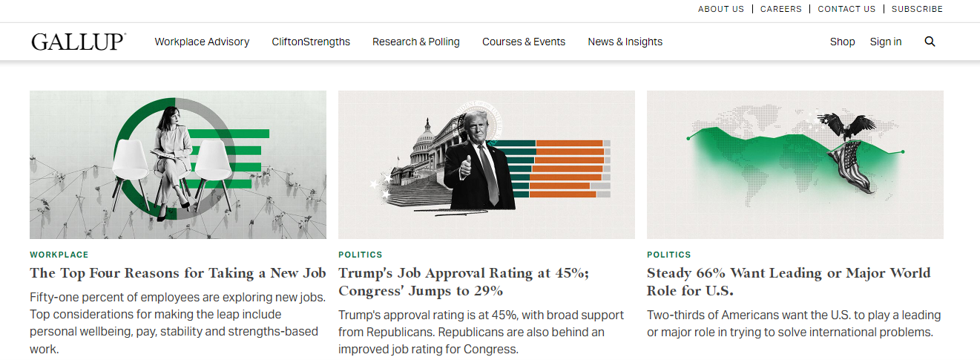This screenshot has width=980, height=360.
Task: Open the Trump approval rating thumbnail
Action: (487, 164)
